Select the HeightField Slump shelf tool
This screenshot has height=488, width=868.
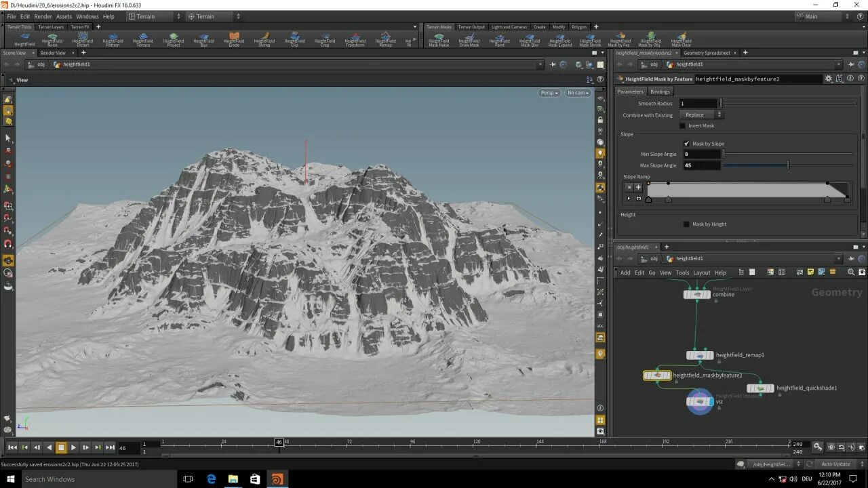[x=264, y=40]
